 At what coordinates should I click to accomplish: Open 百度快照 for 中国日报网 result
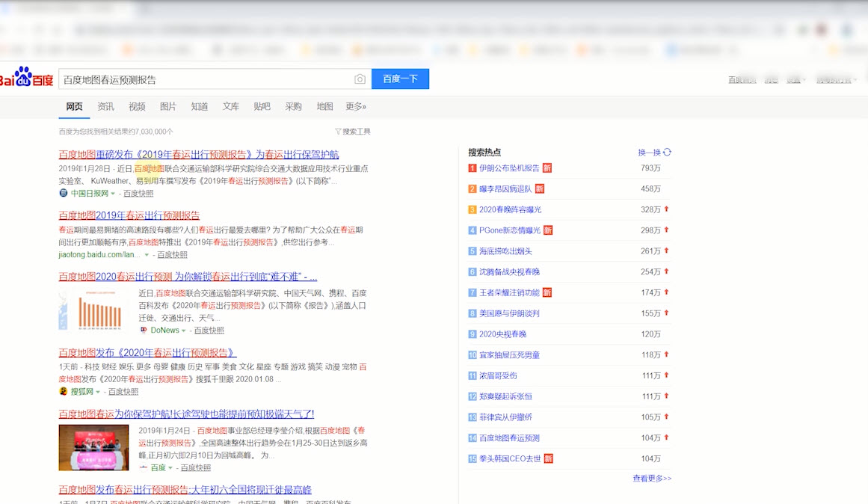tap(138, 193)
